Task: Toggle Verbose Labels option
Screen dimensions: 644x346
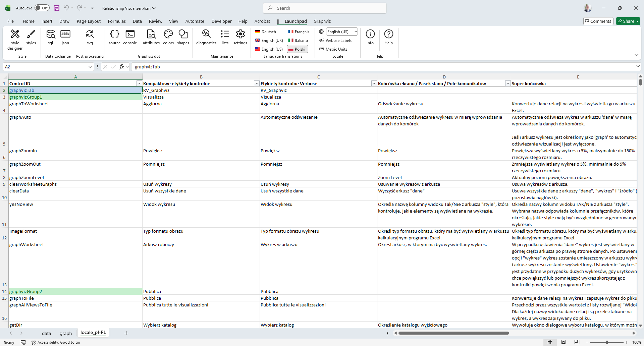Action: [x=335, y=41]
